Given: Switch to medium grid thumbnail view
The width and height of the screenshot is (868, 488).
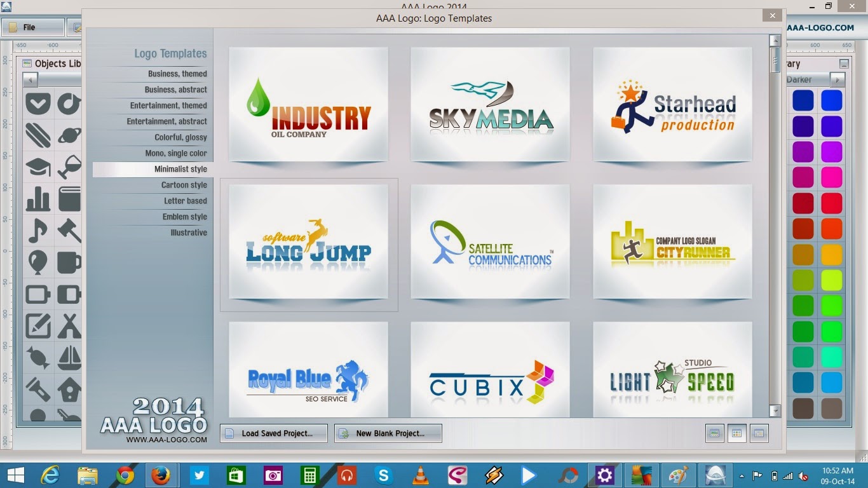Looking at the screenshot, I should pyautogui.click(x=737, y=433).
